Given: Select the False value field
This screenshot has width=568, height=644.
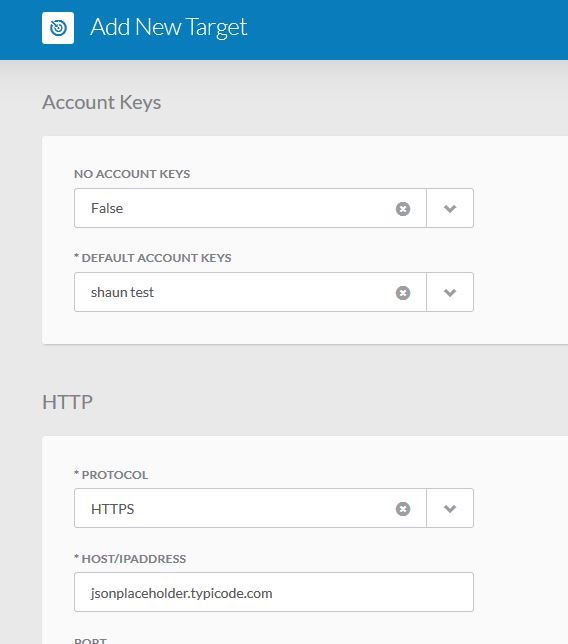Looking at the screenshot, I should tap(250, 208).
